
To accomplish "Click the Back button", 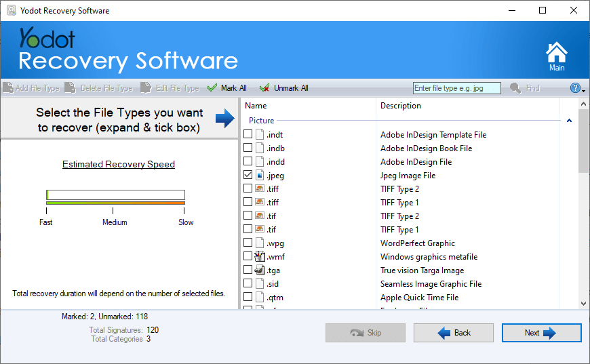I will pos(454,333).
